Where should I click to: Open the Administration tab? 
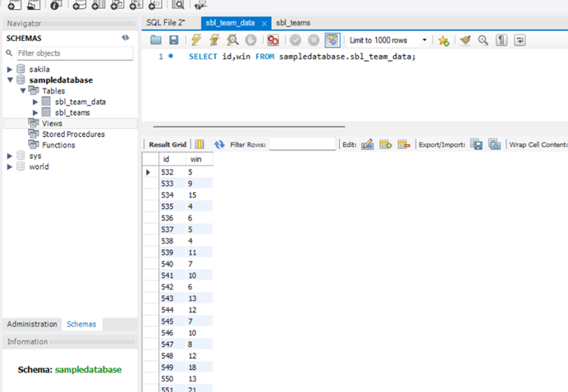click(32, 324)
